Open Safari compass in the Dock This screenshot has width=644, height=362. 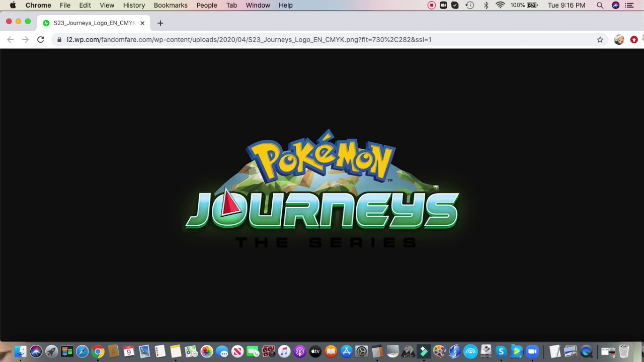pos(83,351)
